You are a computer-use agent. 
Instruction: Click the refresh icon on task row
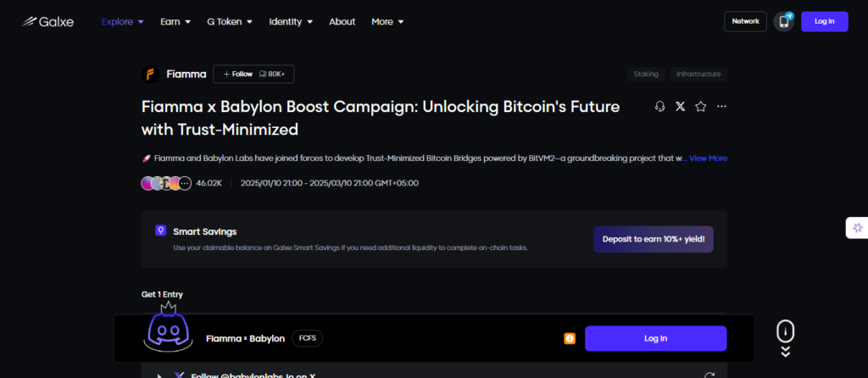point(709,375)
